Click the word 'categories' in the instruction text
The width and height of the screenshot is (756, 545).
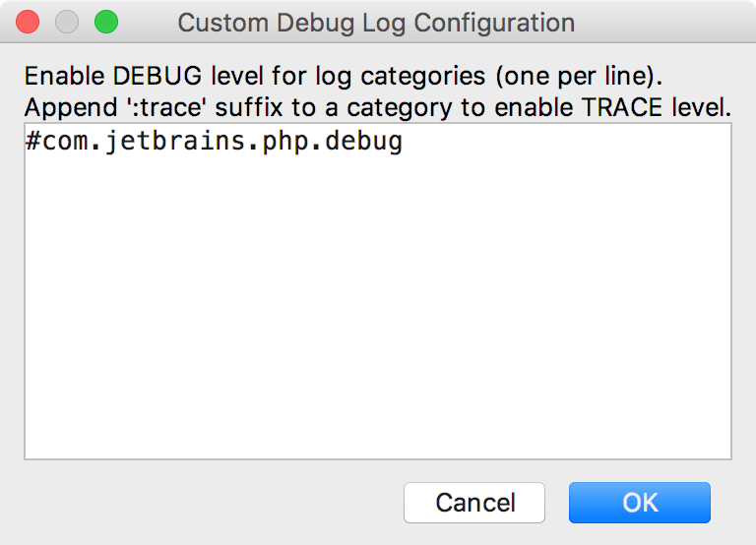423,77
